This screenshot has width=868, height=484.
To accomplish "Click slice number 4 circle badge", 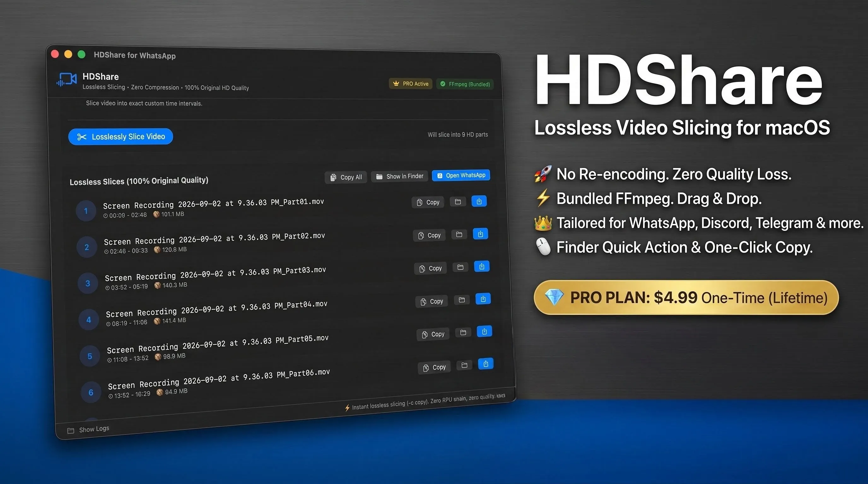I will pos(89,320).
